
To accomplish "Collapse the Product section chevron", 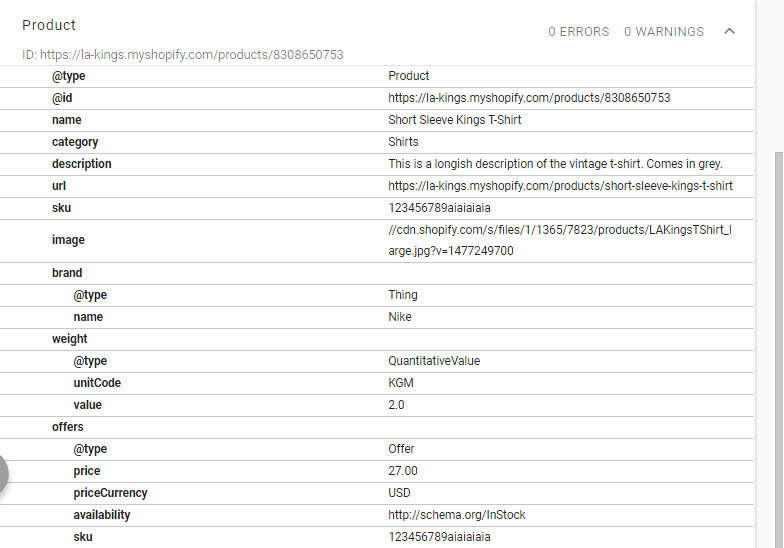I will [x=730, y=32].
